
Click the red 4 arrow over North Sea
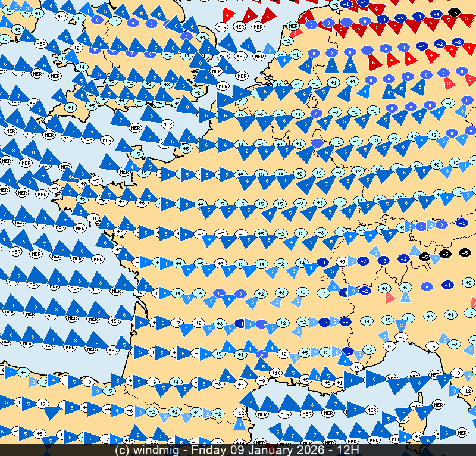click(x=228, y=15)
